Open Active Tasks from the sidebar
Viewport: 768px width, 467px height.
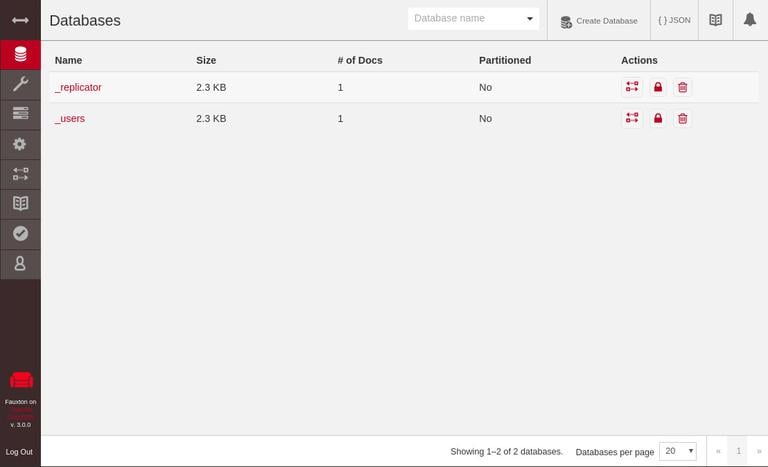[x=20, y=114]
